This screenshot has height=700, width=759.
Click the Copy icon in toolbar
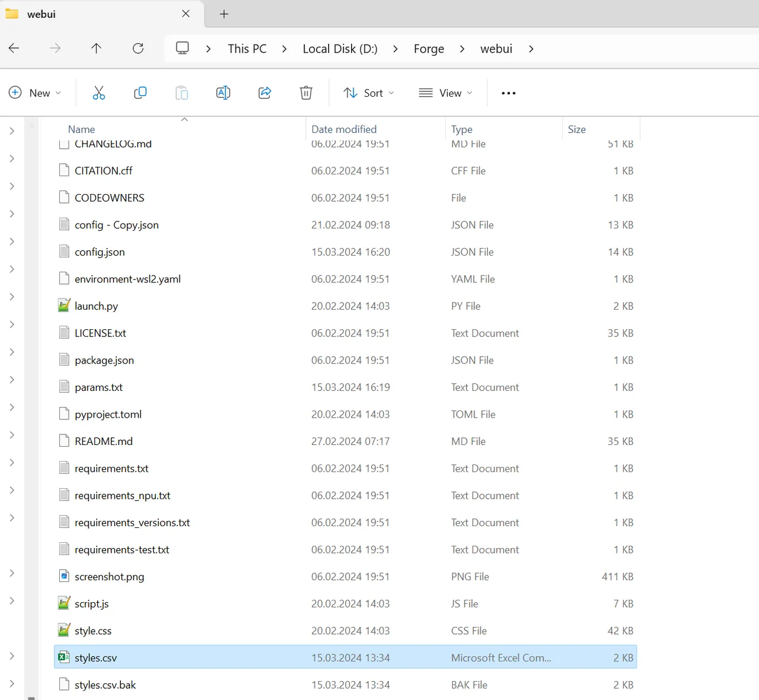pyautogui.click(x=141, y=93)
